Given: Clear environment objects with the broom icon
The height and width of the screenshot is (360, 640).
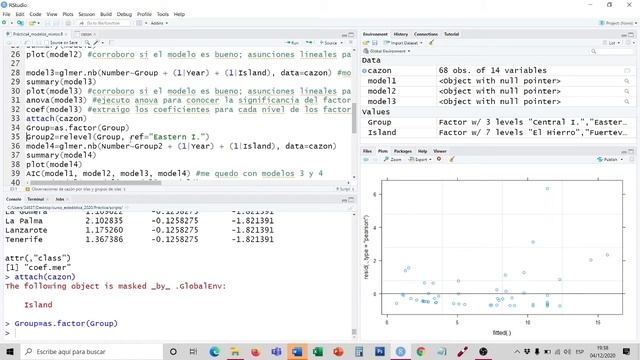Looking at the screenshot, I should pos(431,43).
